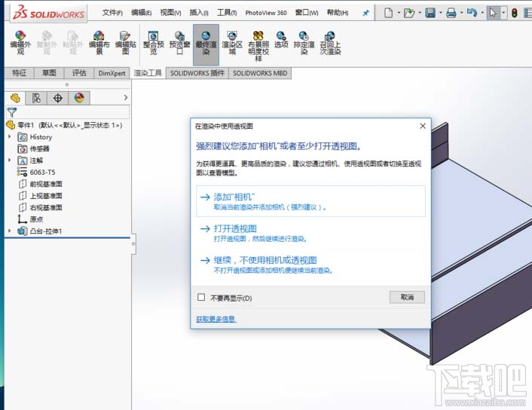The height and width of the screenshot is (410, 532).
Task: Expand the History tree node
Action: (x=10, y=136)
